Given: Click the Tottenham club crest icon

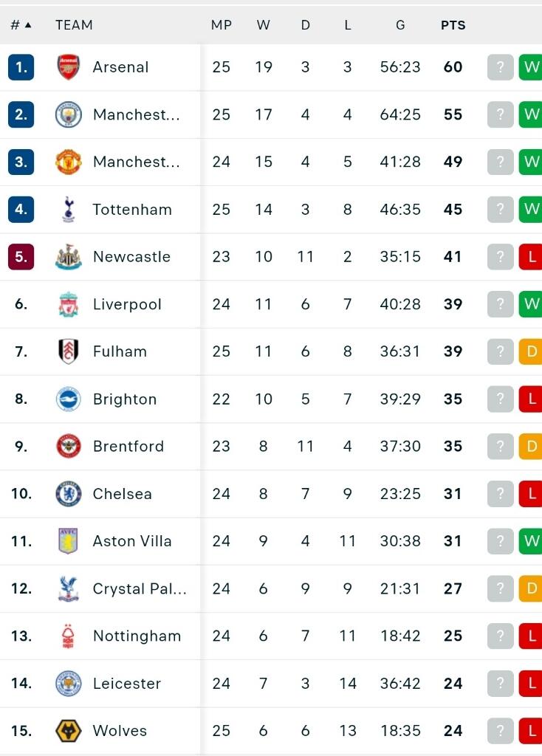Looking at the screenshot, I should pos(69,210).
